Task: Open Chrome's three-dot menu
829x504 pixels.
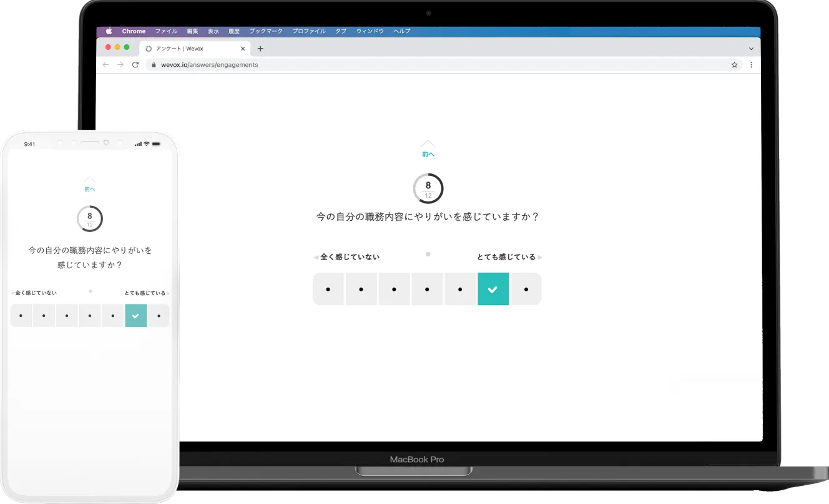Action: coord(751,65)
